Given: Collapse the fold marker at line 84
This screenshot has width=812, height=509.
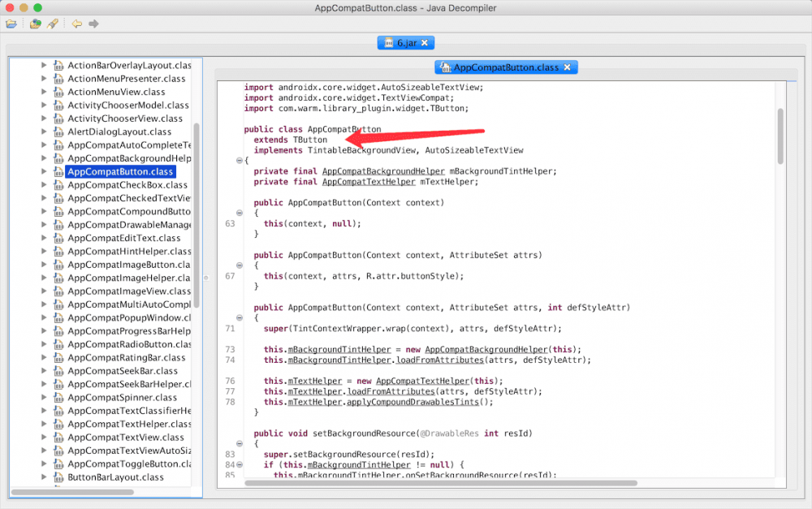Looking at the screenshot, I should point(240,464).
